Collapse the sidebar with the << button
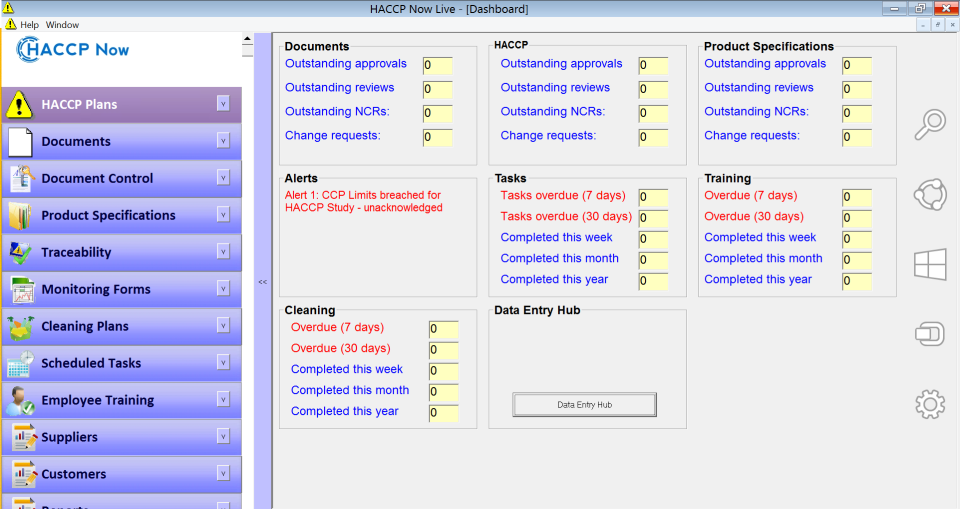This screenshot has width=960, height=509. pyautogui.click(x=263, y=282)
